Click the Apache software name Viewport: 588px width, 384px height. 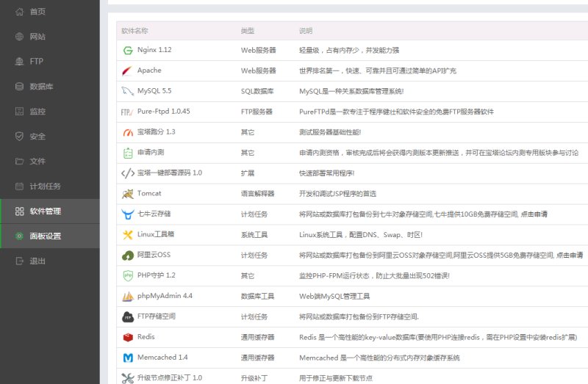[x=149, y=70]
